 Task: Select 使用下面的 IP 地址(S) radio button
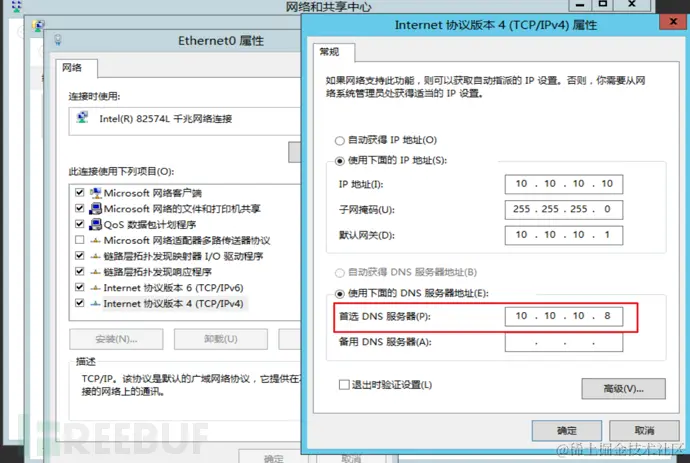tap(339, 161)
